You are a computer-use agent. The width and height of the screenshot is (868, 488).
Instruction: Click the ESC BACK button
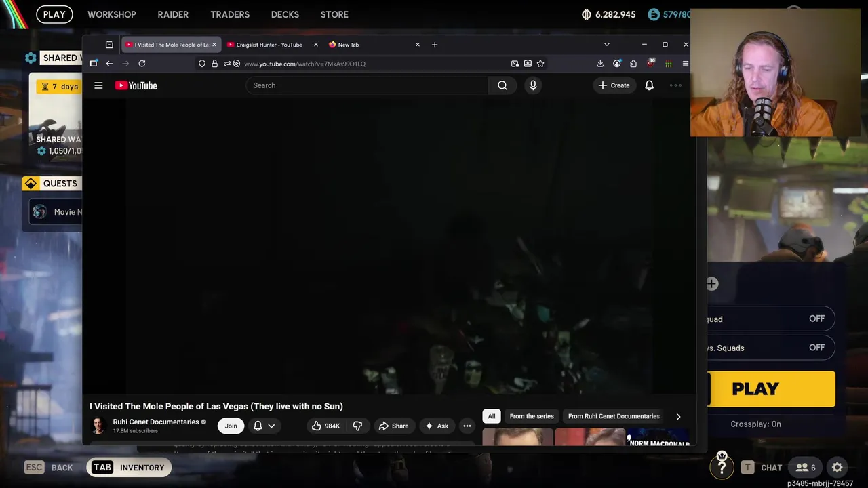click(49, 467)
